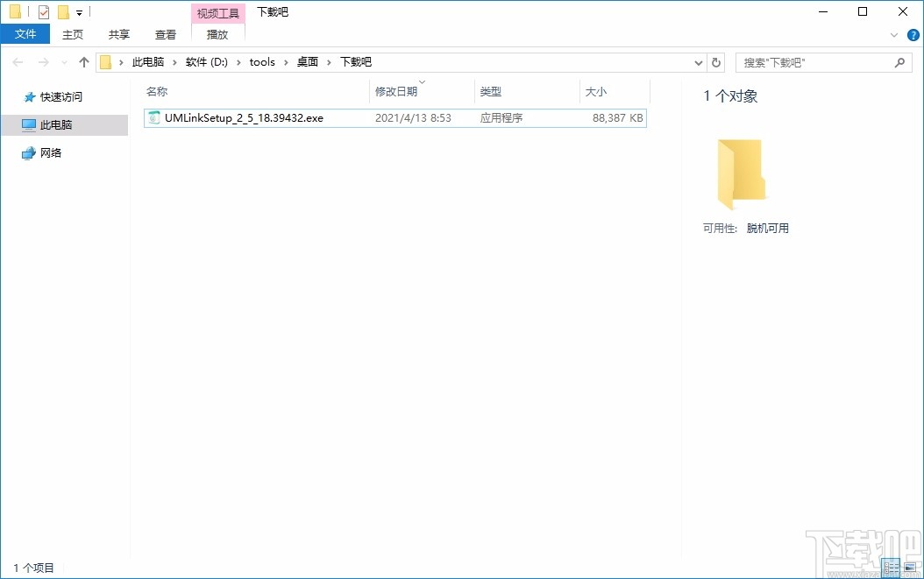
Task: Open Help with the question mark icon
Action: coord(915,34)
